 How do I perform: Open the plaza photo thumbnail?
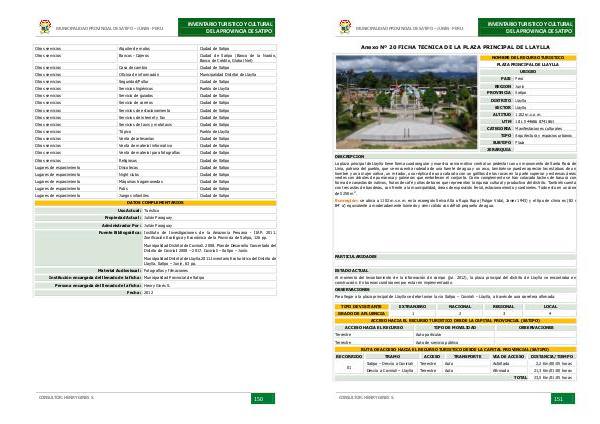[x=406, y=102]
